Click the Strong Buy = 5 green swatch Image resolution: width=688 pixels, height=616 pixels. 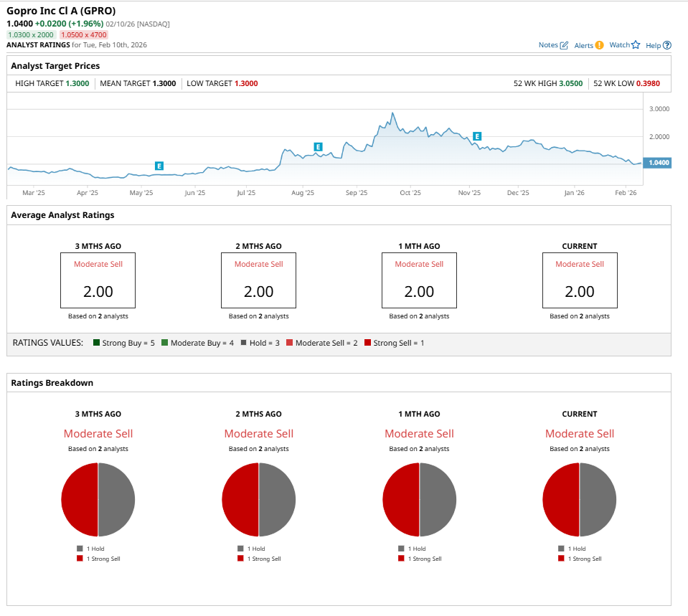coord(97,343)
